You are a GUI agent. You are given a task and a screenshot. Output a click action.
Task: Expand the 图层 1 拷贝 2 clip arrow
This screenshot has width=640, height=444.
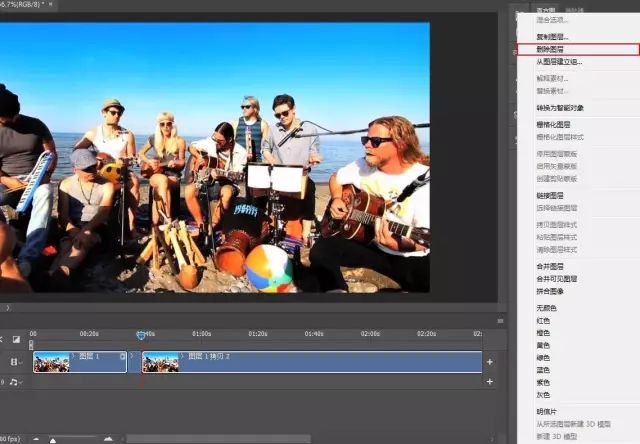182,356
